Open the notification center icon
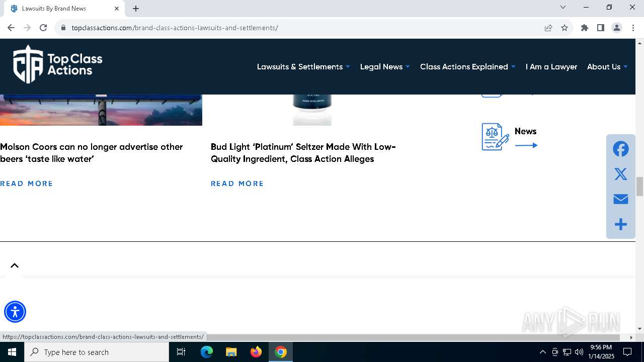Image resolution: width=644 pixels, height=362 pixels. (627, 352)
